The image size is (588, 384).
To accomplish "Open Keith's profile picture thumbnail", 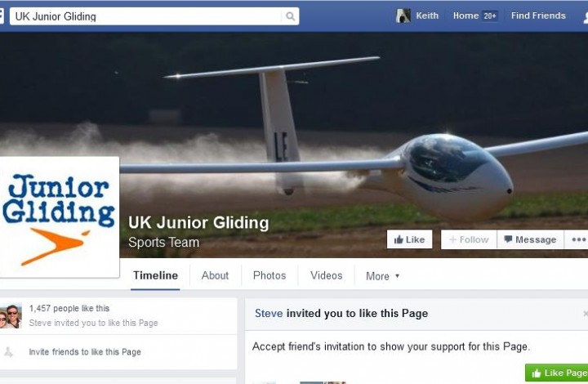I will click(403, 16).
